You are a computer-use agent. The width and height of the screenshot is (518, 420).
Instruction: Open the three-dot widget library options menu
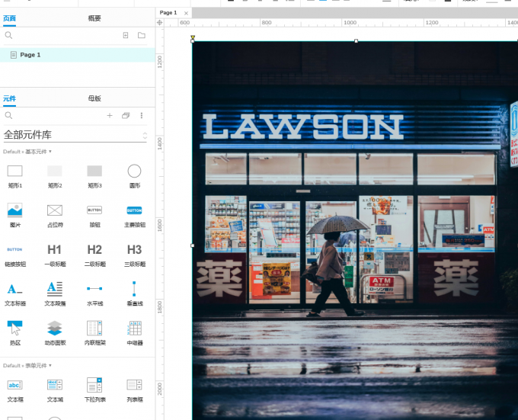coord(142,115)
